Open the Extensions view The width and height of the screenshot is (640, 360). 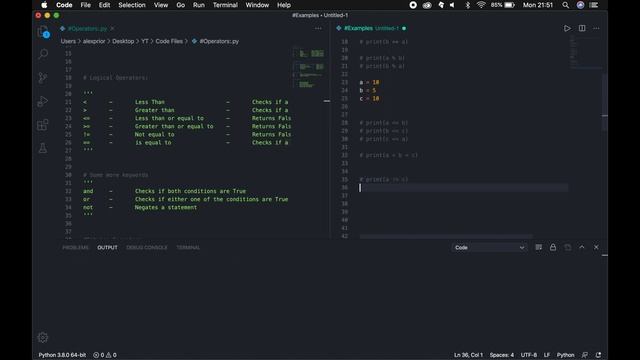click(x=43, y=125)
